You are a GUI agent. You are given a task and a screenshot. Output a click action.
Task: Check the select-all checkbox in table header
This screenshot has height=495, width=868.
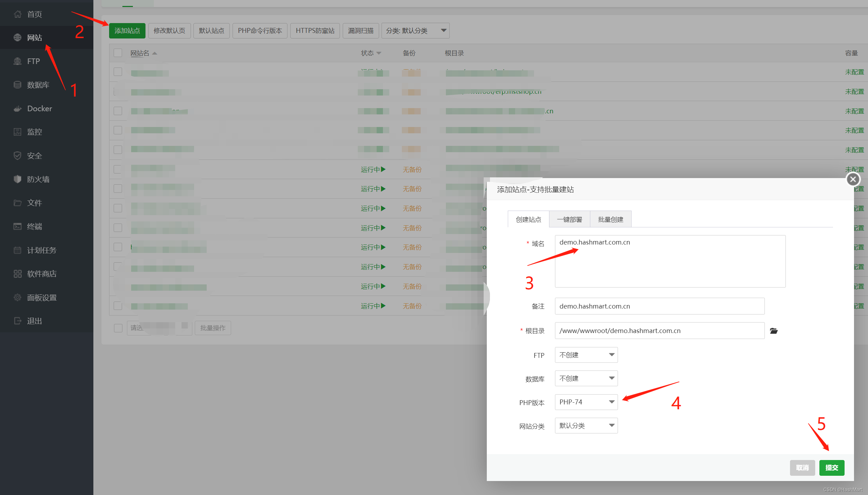tap(118, 53)
